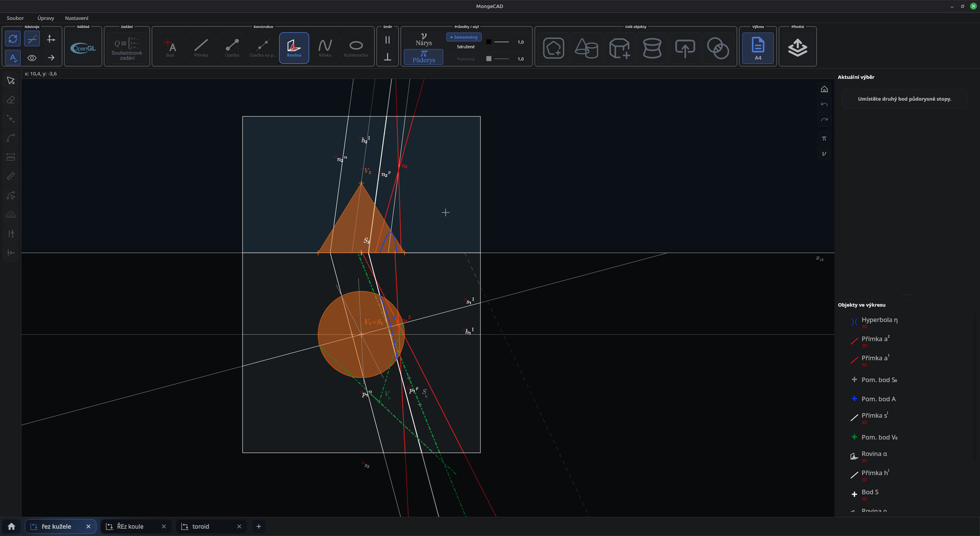Switch to Nárys projection

[x=424, y=39]
